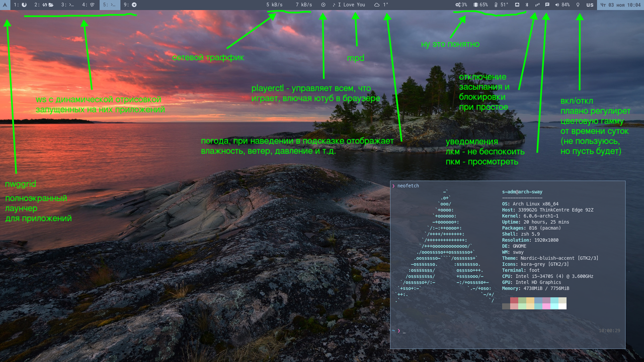Click the memory usage module showing 65%

coord(480,5)
